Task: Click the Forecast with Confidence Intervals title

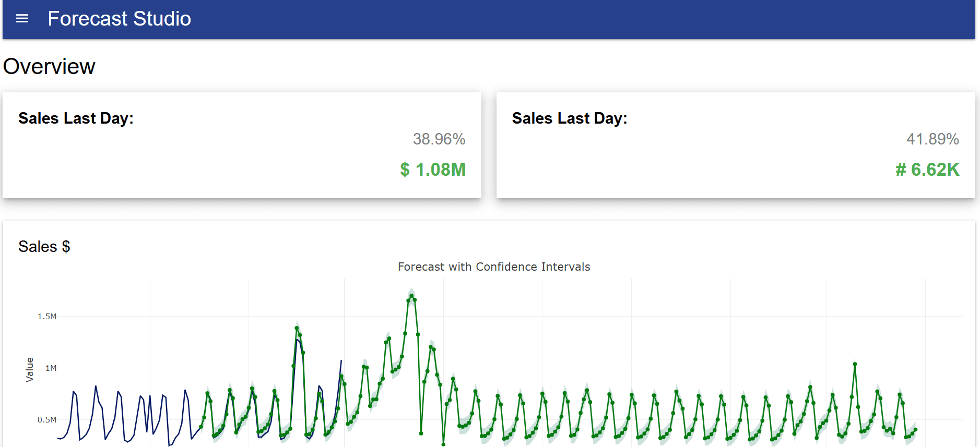Action: point(493,267)
